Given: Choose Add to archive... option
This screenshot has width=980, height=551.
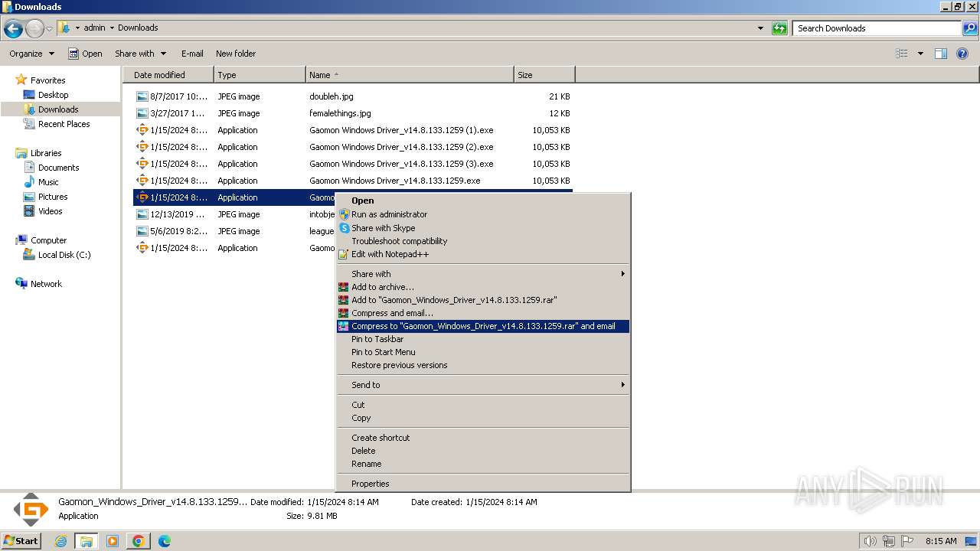Looking at the screenshot, I should (482, 287).
